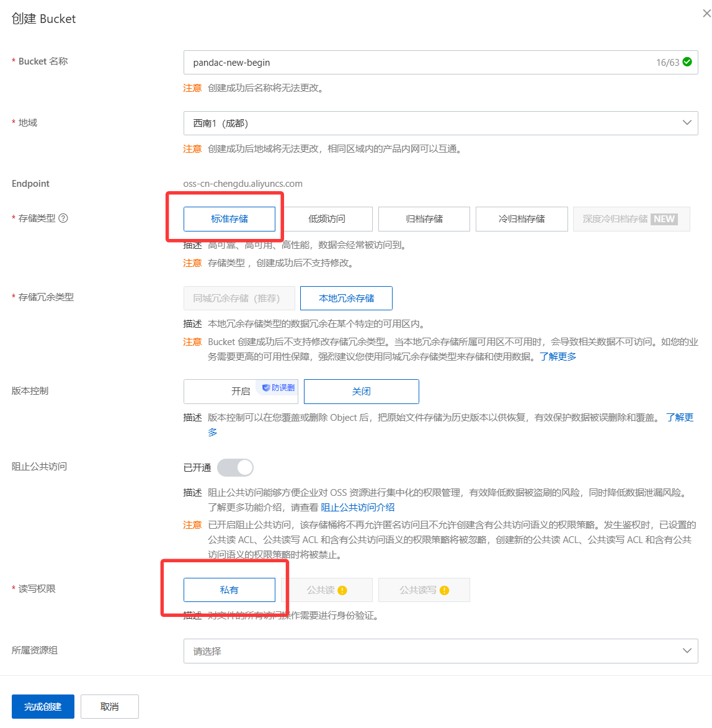Click the help icon beside 存储类型
Screen dimensions: 712x728
coord(63,218)
